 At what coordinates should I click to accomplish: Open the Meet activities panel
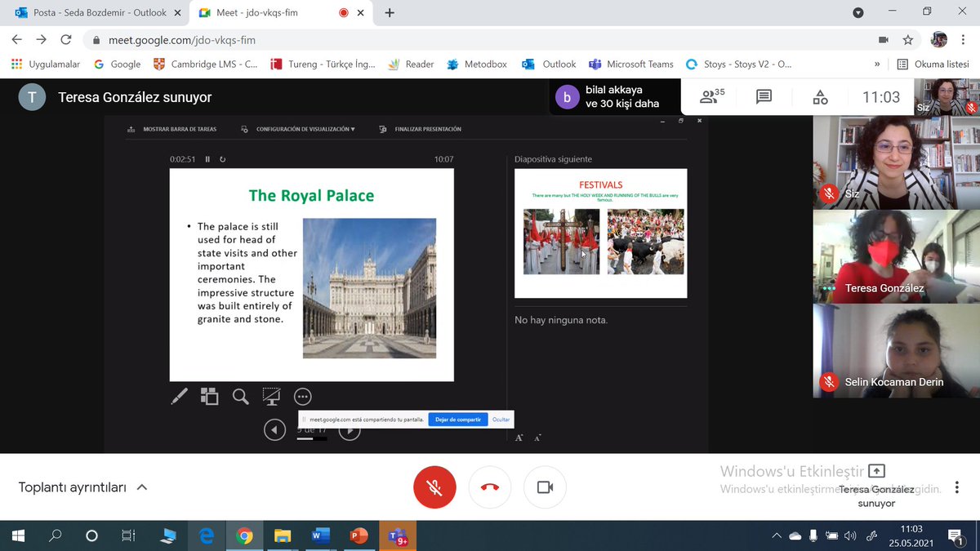point(819,96)
